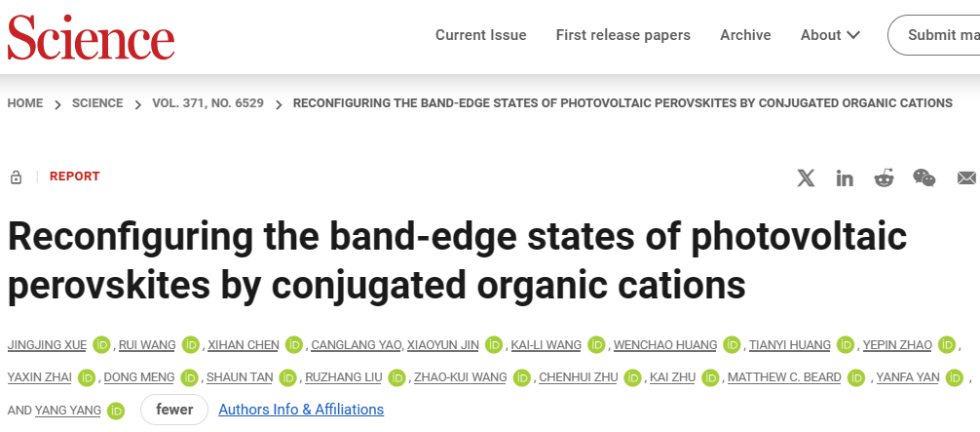Open author link Kai Zhu

click(x=670, y=377)
